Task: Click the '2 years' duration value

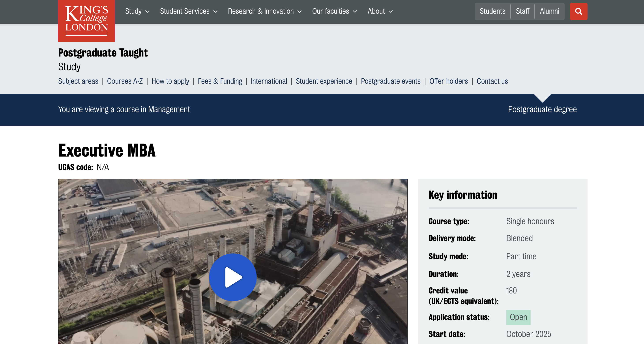Action: coord(518,274)
